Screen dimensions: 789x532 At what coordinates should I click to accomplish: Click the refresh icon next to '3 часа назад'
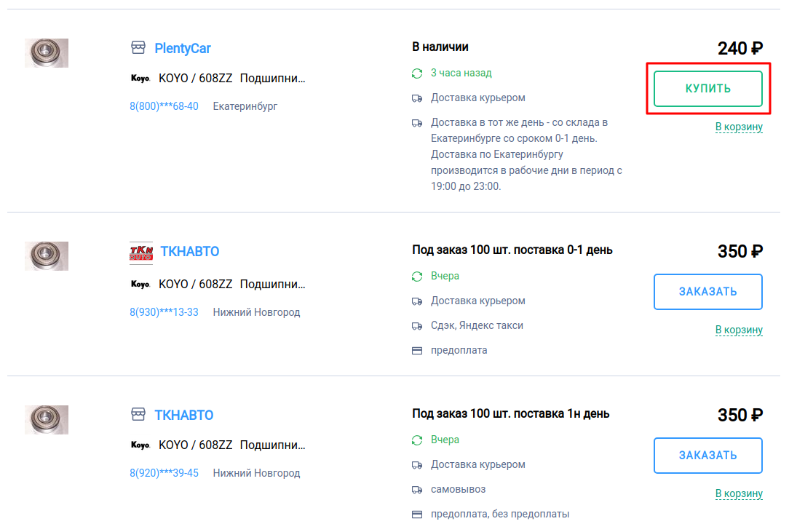click(x=417, y=74)
